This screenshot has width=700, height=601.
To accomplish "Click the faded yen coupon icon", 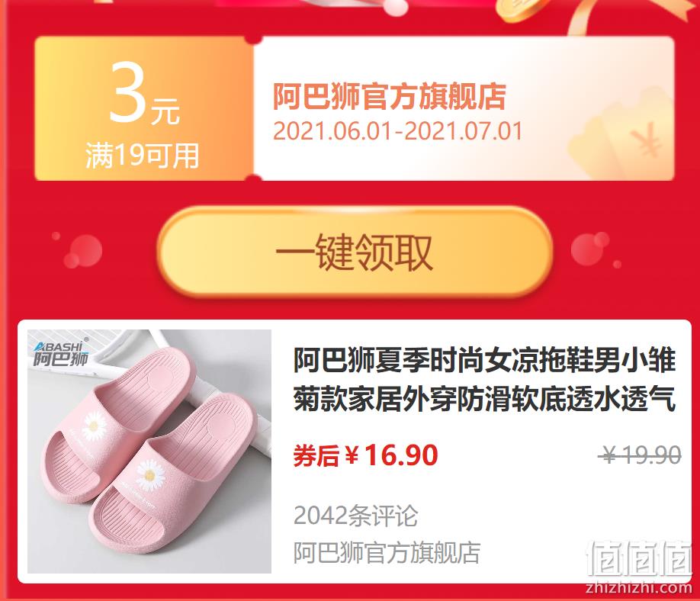I will point(622,137).
